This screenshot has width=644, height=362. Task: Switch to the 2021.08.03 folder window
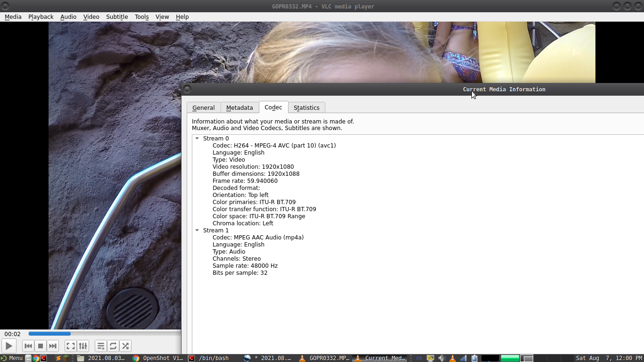[x=102, y=358]
